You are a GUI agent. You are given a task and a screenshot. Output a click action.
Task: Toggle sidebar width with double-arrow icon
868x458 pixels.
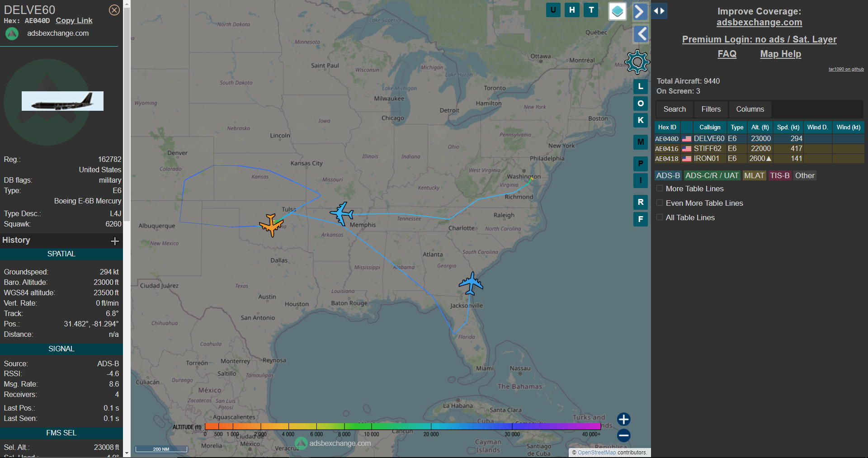[659, 11]
